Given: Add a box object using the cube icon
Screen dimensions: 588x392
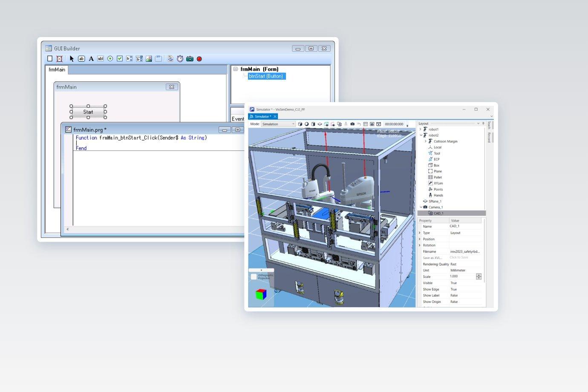Looking at the screenshot, I should click(x=300, y=124).
